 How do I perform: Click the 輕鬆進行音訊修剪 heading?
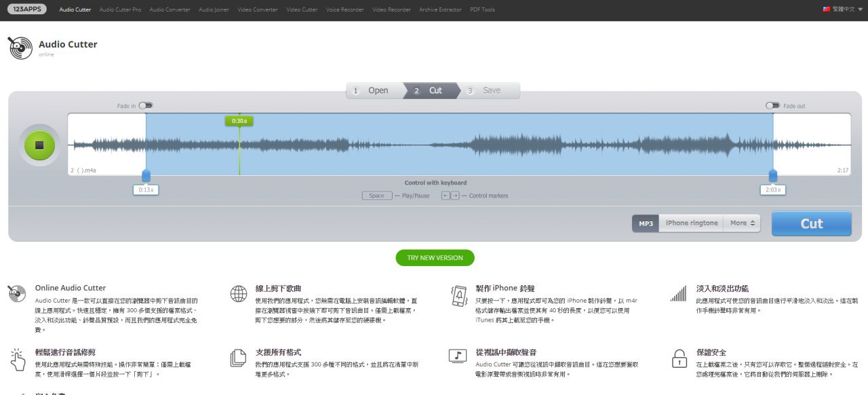pyautogui.click(x=65, y=352)
